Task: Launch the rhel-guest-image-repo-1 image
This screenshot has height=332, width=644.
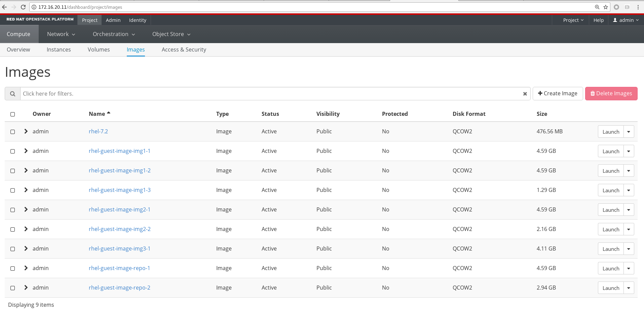Action: coord(611,268)
